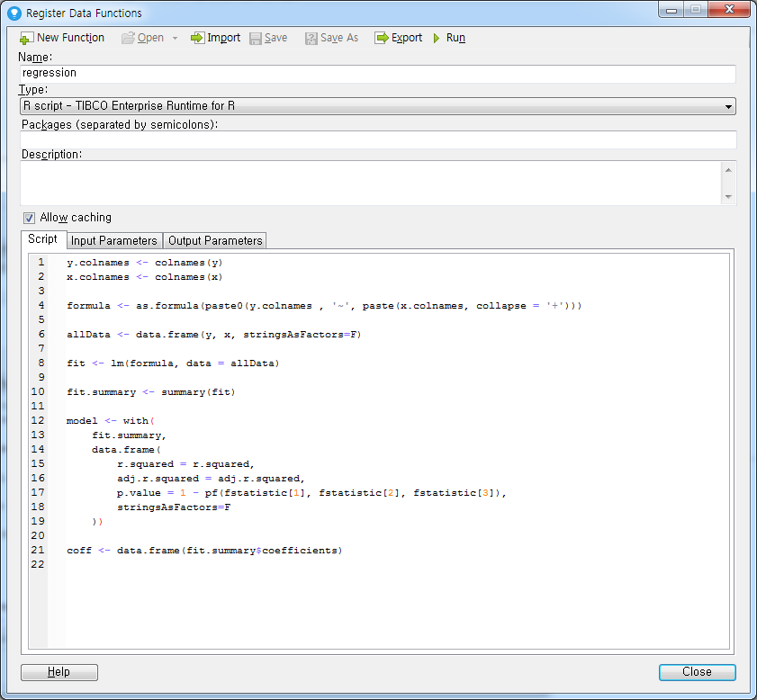
Task: Toggle the Allow caching checkbox
Action: point(29,217)
